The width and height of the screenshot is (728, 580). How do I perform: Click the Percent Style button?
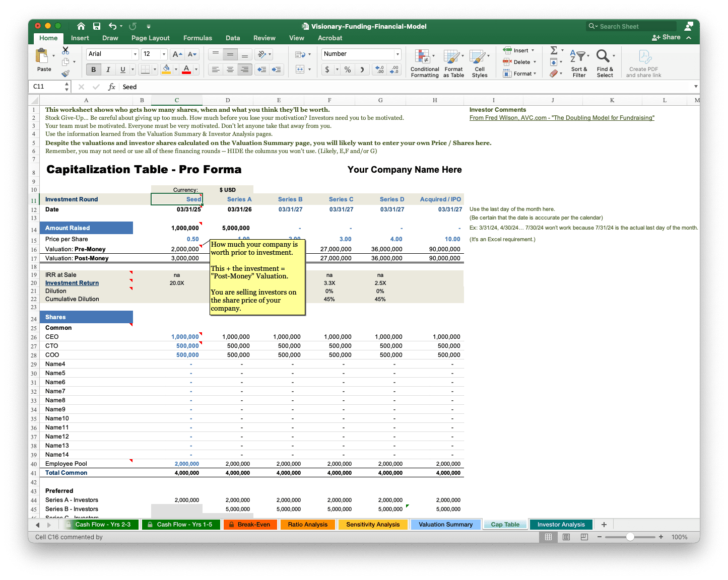(348, 69)
